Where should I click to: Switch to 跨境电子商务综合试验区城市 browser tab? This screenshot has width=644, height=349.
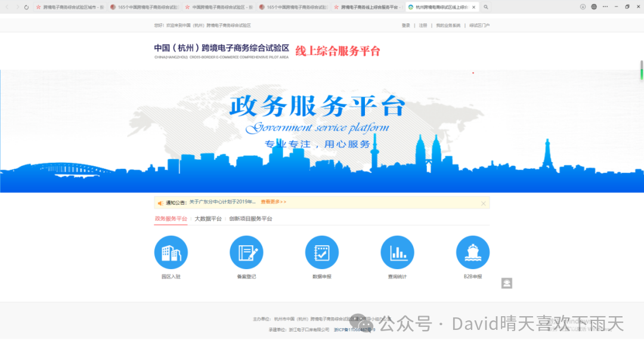pyautogui.click(x=70, y=7)
